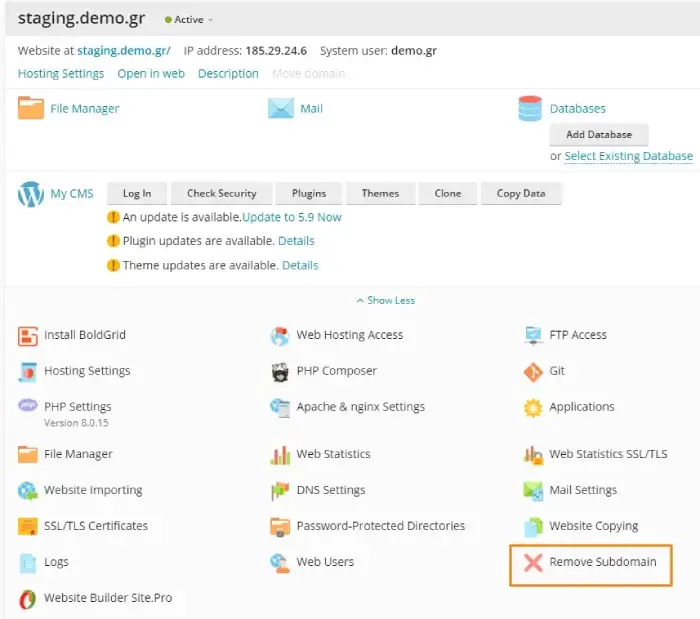Click the Logs label
This screenshot has width=700, height=619.
point(56,562)
